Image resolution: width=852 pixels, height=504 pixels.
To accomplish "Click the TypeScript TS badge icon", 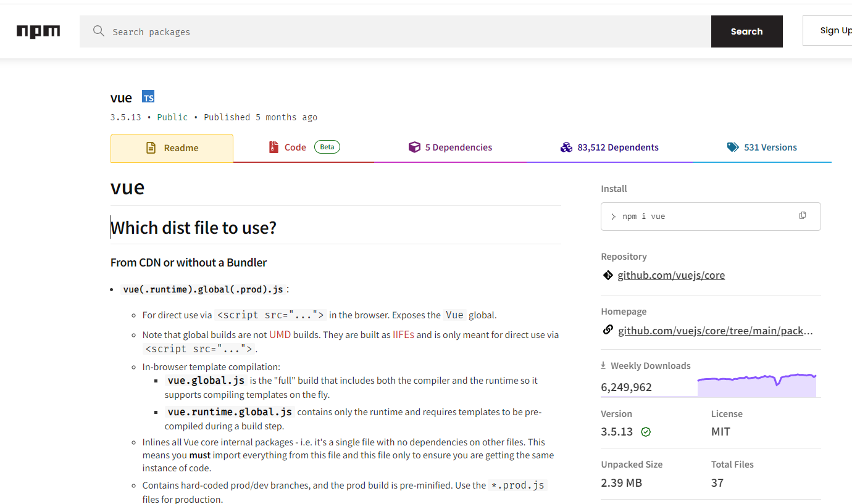I will [148, 97].
